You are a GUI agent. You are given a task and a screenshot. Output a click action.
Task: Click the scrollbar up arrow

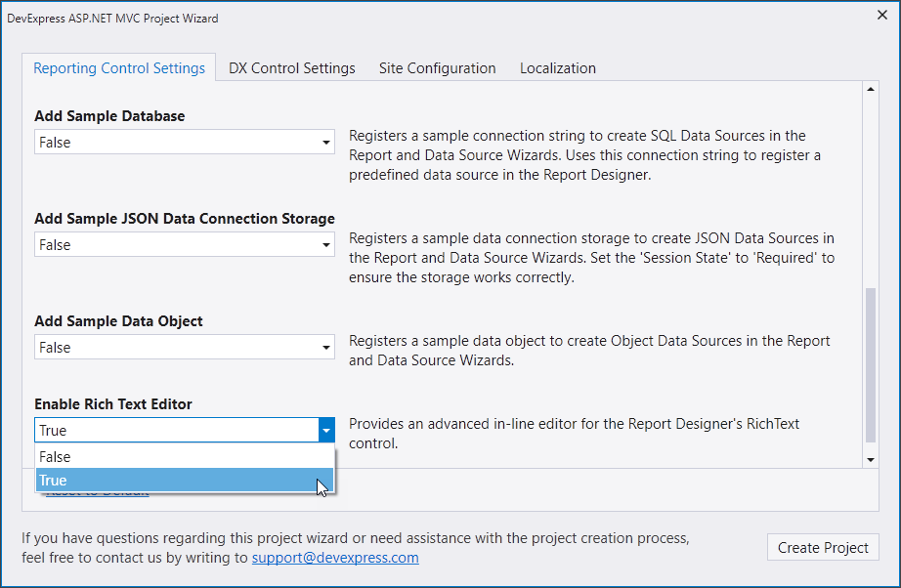pos(871,89)
